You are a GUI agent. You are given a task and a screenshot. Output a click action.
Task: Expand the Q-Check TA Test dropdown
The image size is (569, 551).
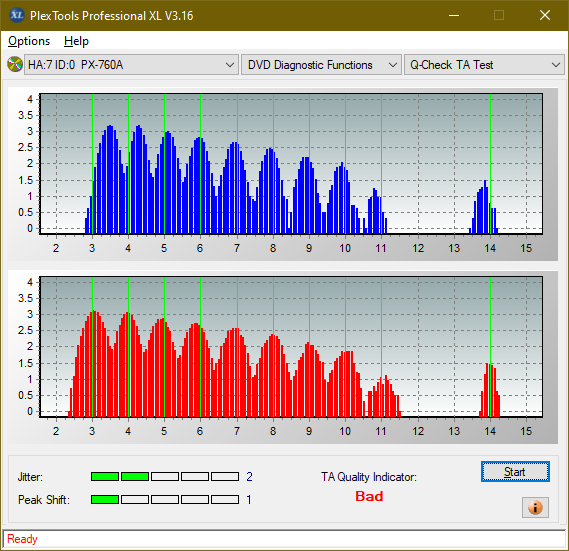(x=484, y=65)
